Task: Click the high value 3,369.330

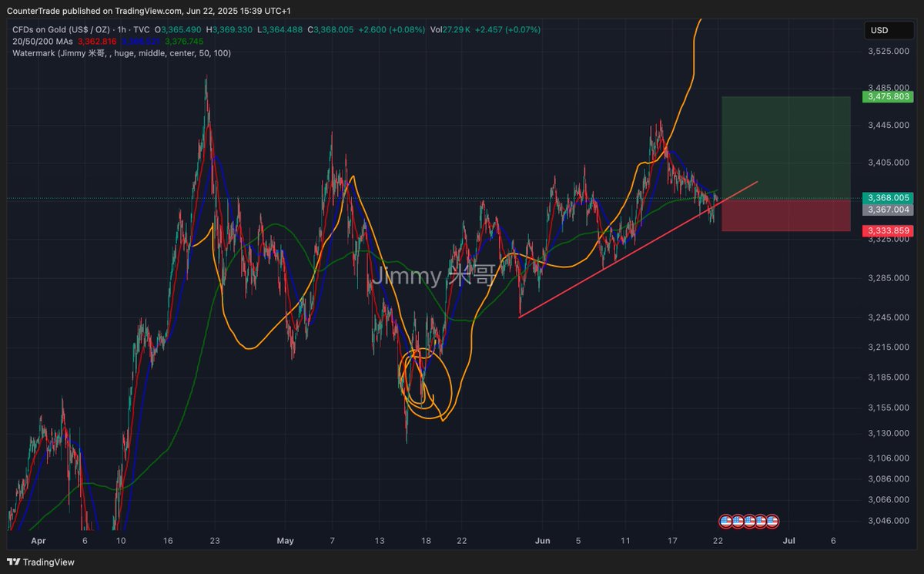Action: click(x=233, y=29)
